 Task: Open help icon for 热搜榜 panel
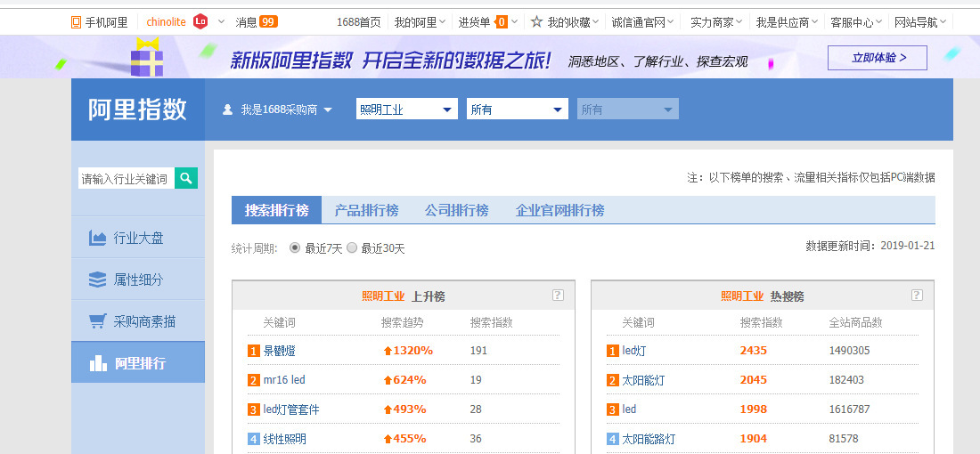[x=917, y=296]
